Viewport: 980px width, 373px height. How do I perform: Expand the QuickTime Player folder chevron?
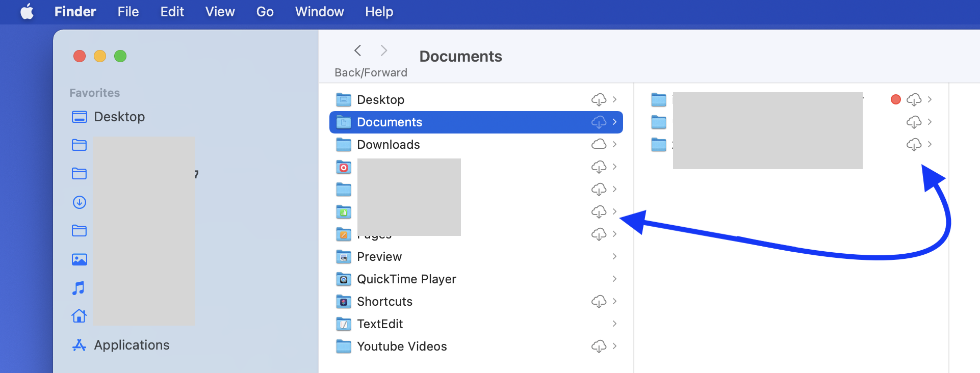click(614, 279)
